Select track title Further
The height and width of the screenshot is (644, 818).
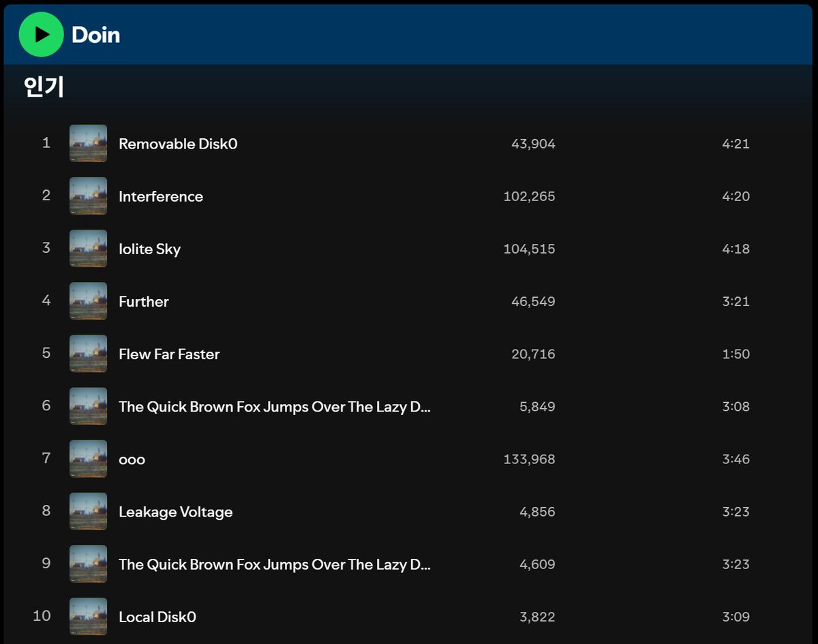tap(144, 301)
